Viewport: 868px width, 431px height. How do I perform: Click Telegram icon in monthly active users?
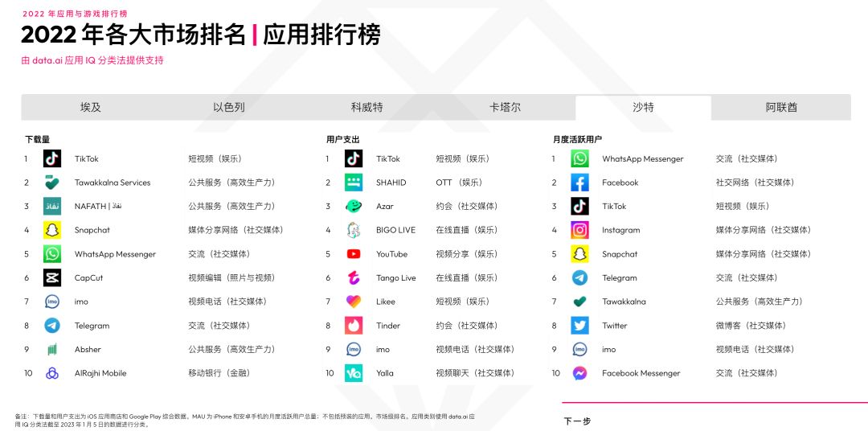click(580, 277)
